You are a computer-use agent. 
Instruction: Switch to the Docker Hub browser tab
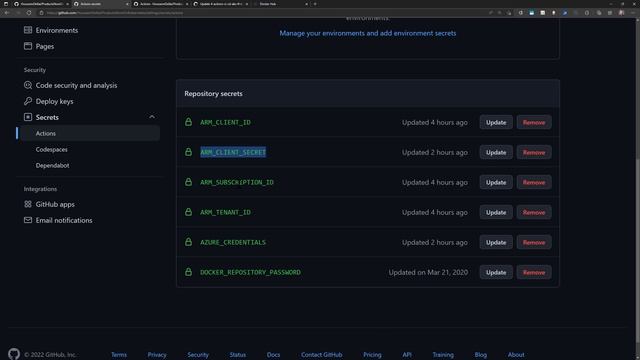(280, 4)
